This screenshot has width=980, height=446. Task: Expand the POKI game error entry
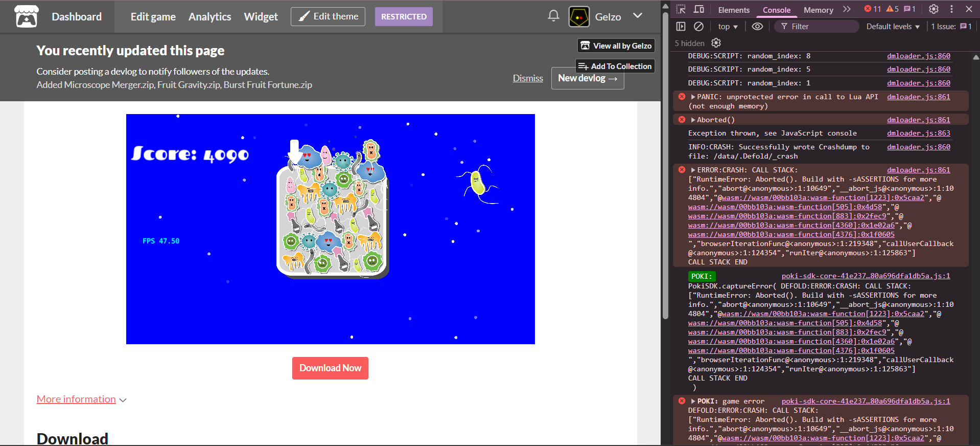pos(693,401)
